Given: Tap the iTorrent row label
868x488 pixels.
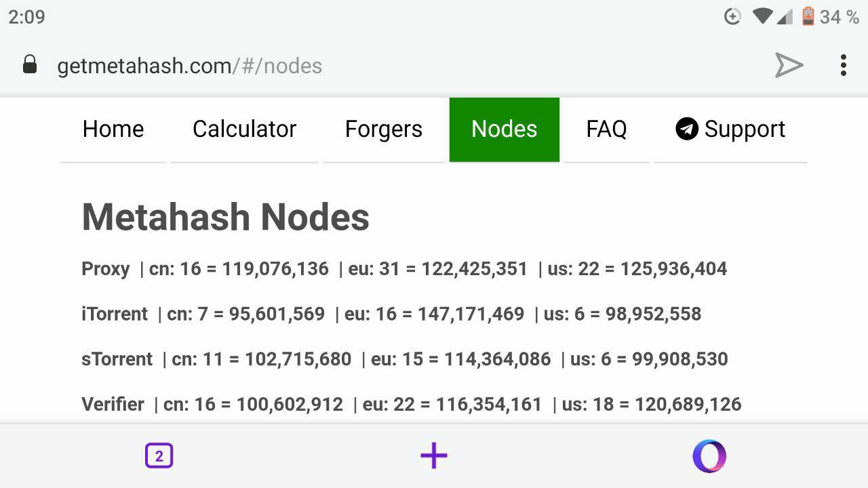Looking at the screenshot, I should 115,314.
